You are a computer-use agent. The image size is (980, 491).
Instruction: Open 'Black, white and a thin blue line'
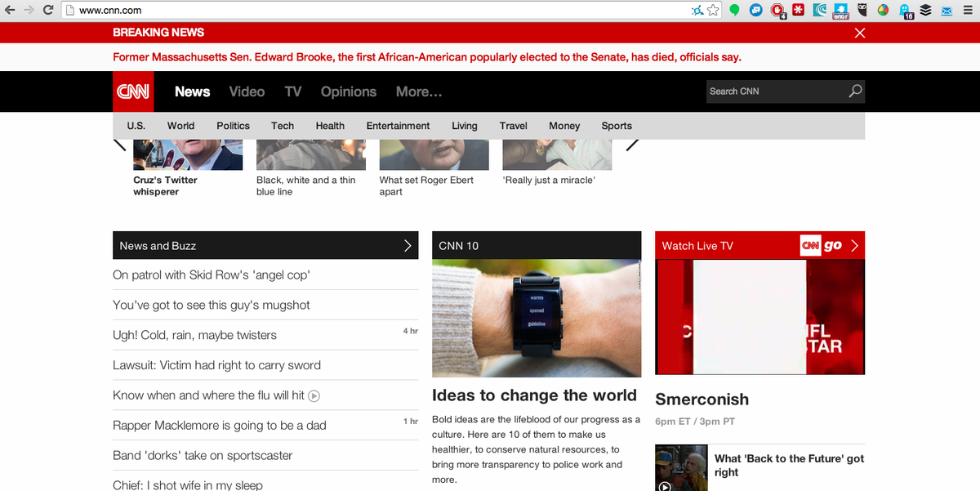(306, 185)
